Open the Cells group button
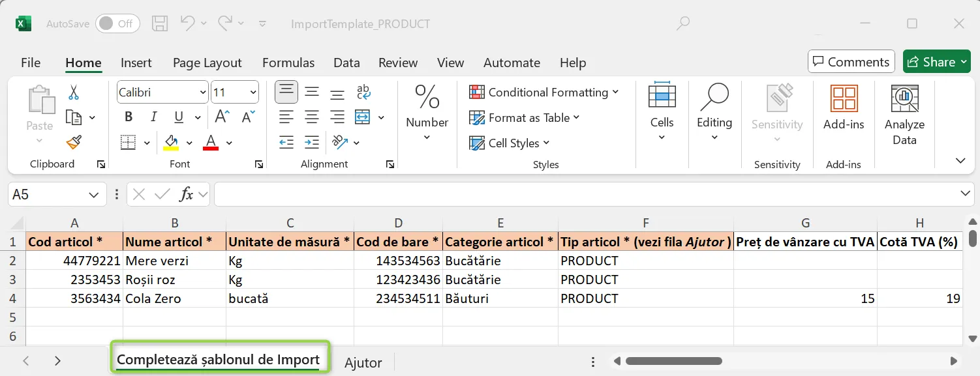 [662, 111]
